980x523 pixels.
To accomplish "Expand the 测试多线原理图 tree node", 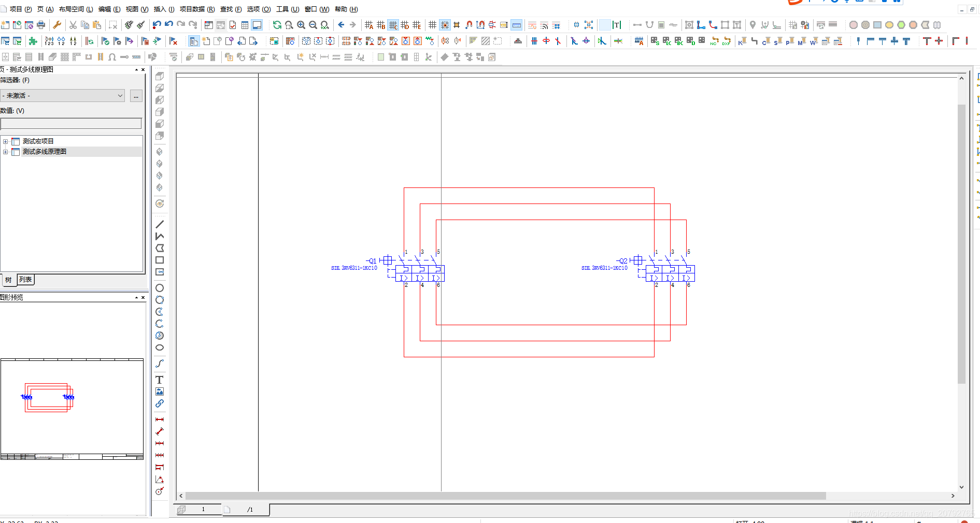I will [6, 152].
